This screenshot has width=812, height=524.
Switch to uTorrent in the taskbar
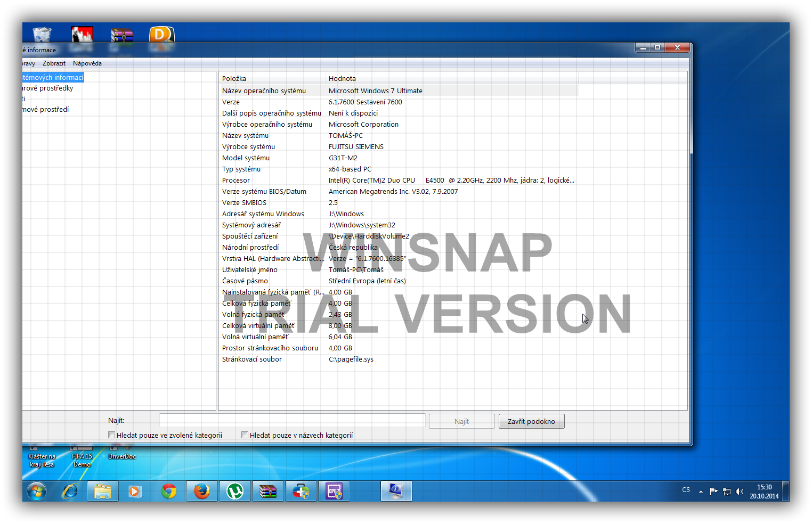(x=235, y=491)
